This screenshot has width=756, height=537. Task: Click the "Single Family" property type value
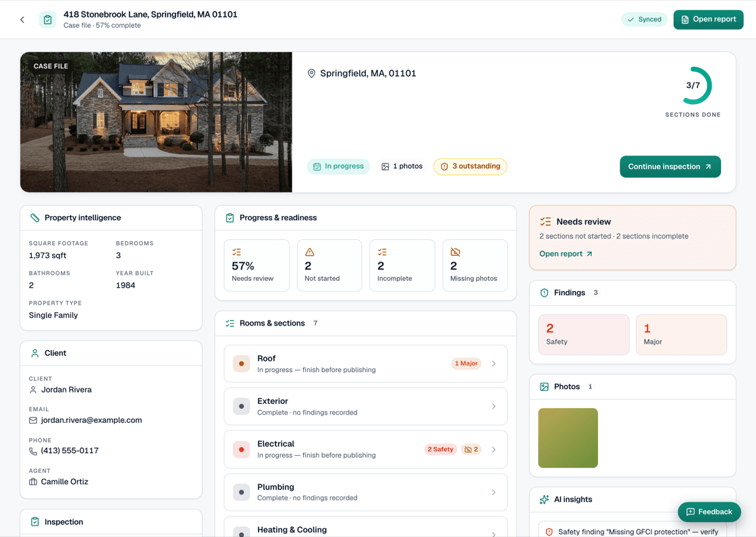point(53,315)
